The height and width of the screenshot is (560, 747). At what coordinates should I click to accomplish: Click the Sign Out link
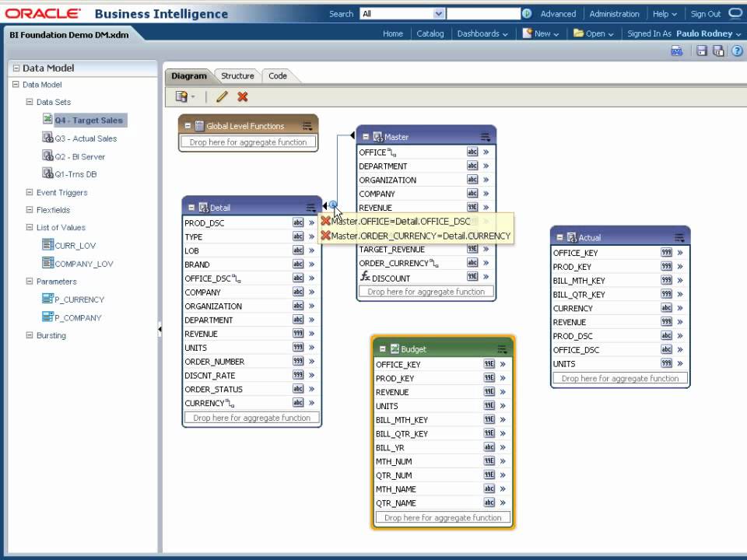click(x=706, y=14)
